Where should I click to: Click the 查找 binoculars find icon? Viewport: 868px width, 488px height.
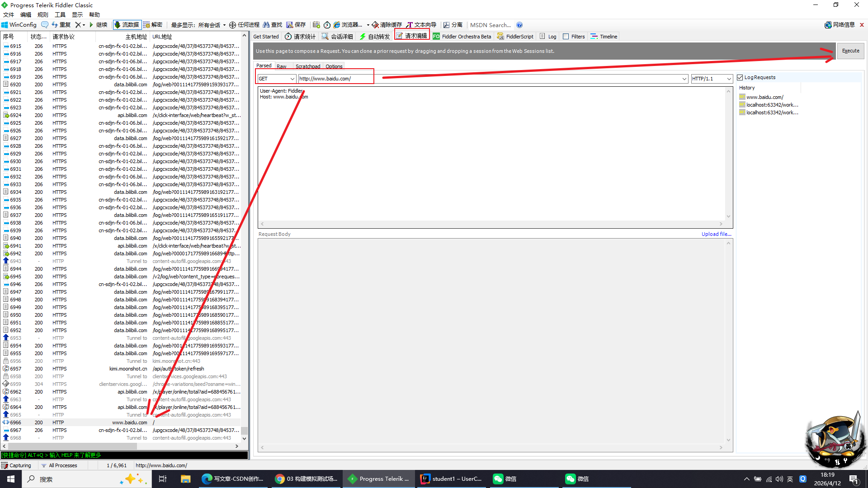click(x=266, y=25)
